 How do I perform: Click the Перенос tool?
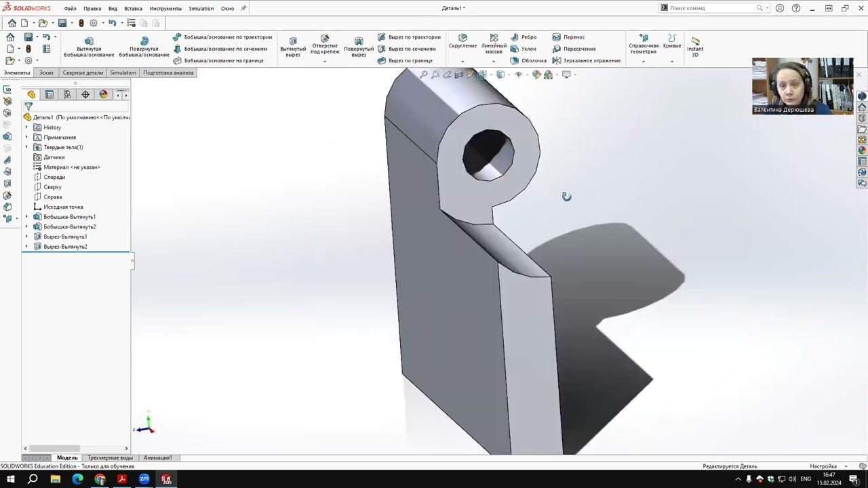click(568, 37)
